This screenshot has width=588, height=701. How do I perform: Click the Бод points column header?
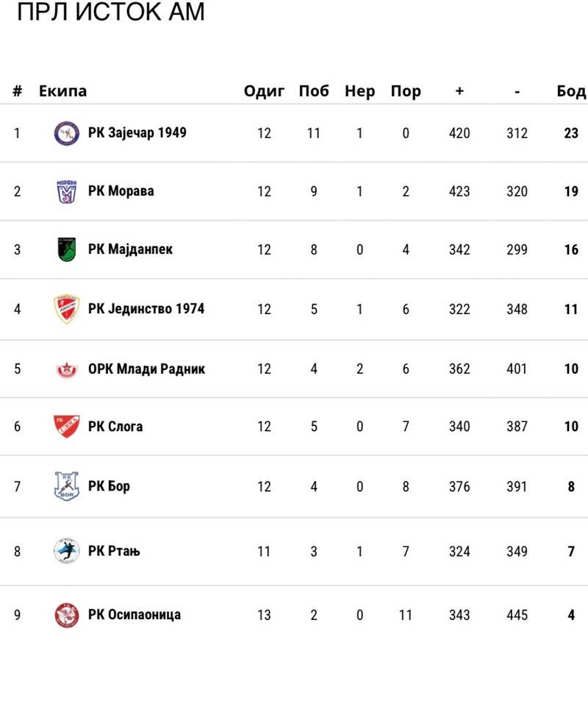571,91
